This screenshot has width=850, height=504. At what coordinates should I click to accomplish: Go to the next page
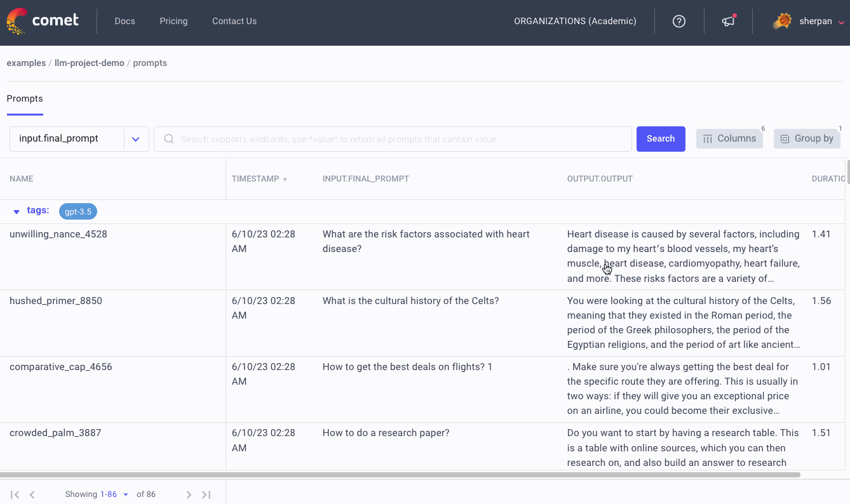189,494
